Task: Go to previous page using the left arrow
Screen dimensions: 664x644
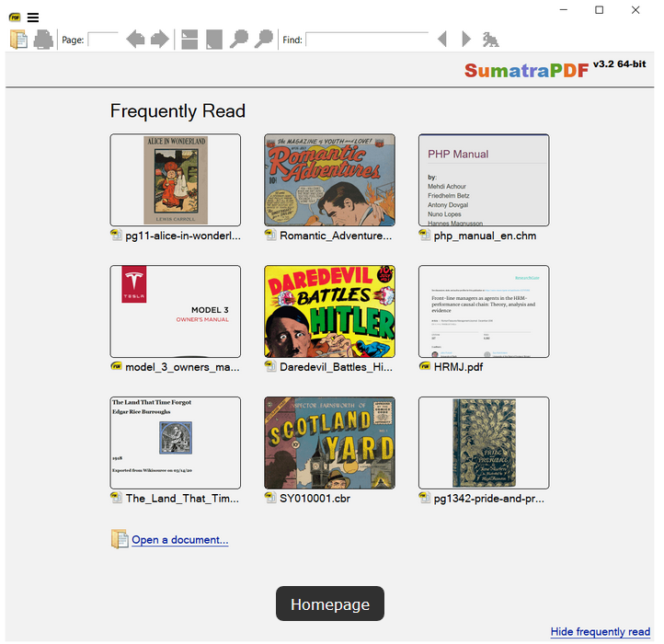Action: point(135,40)
